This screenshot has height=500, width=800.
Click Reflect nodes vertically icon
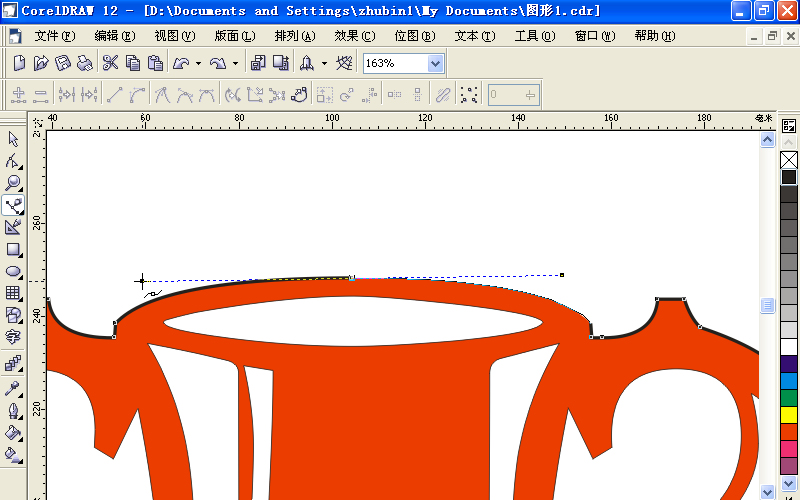(417, 95)
